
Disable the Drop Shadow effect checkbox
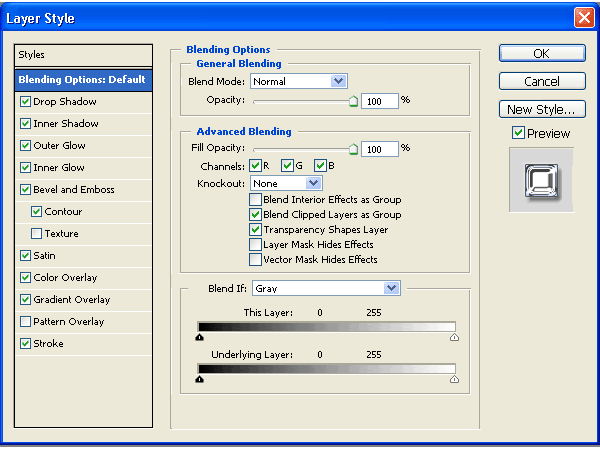pyautogui.click(x=25, y=102)
